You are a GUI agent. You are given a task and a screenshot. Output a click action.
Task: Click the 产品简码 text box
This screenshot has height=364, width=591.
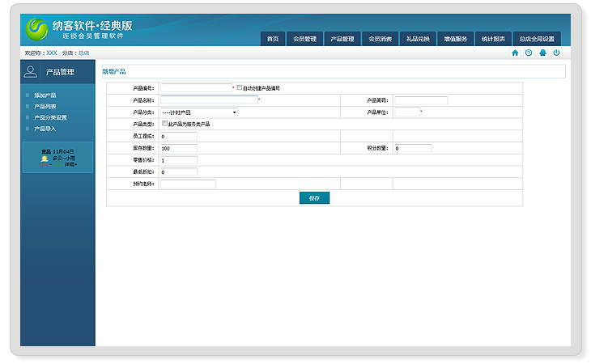click(x=420, y=100)
